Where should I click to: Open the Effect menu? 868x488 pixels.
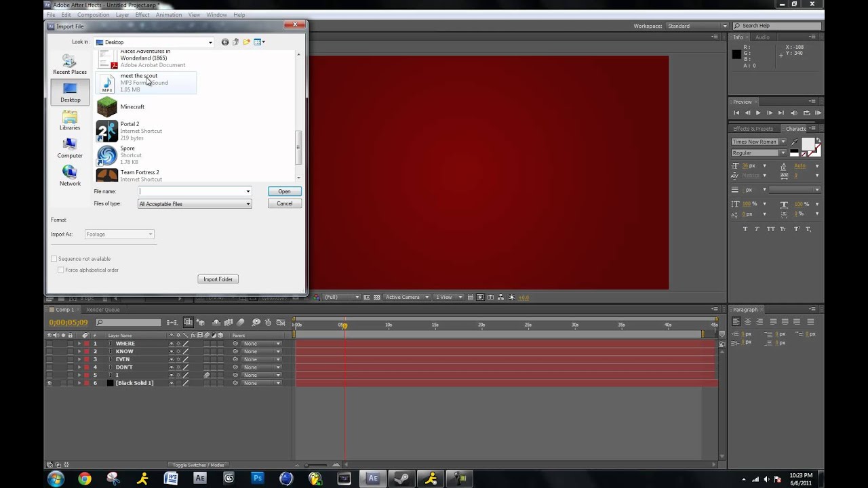click(x=142, y=15)
